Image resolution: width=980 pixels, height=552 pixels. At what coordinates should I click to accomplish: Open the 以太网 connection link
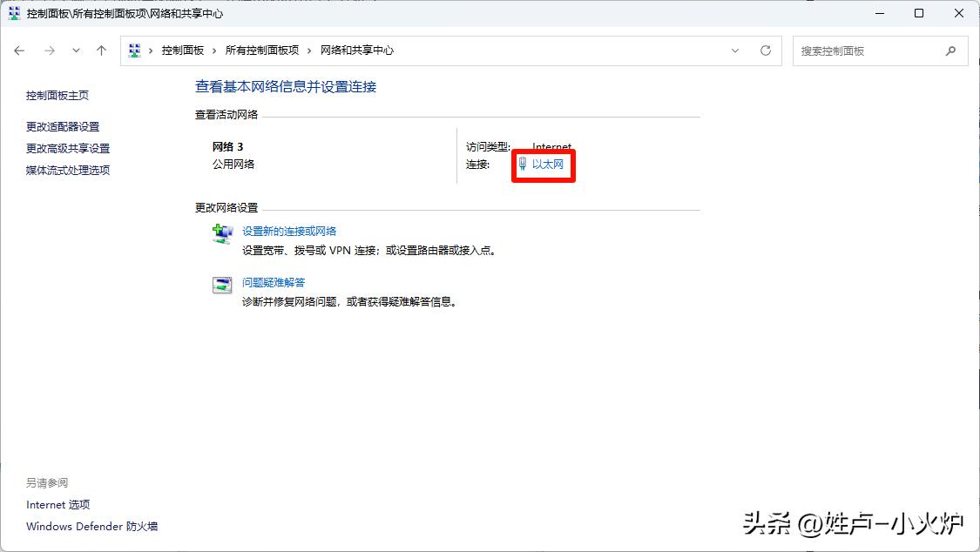coord(551,165)
